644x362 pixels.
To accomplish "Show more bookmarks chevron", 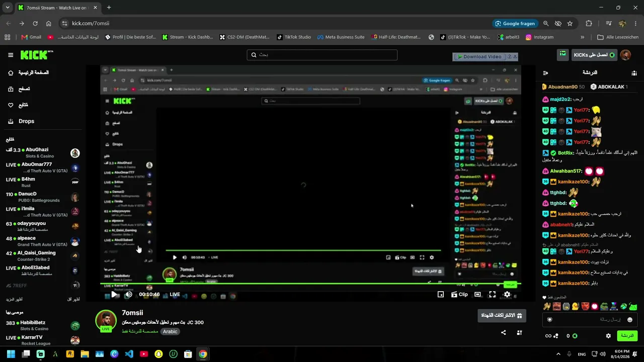I will (x=583, y=37).
